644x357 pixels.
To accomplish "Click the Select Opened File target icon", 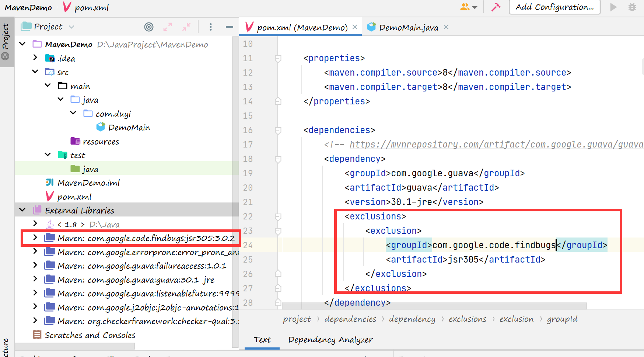I will pyautogui.click(x=149, y=27).
